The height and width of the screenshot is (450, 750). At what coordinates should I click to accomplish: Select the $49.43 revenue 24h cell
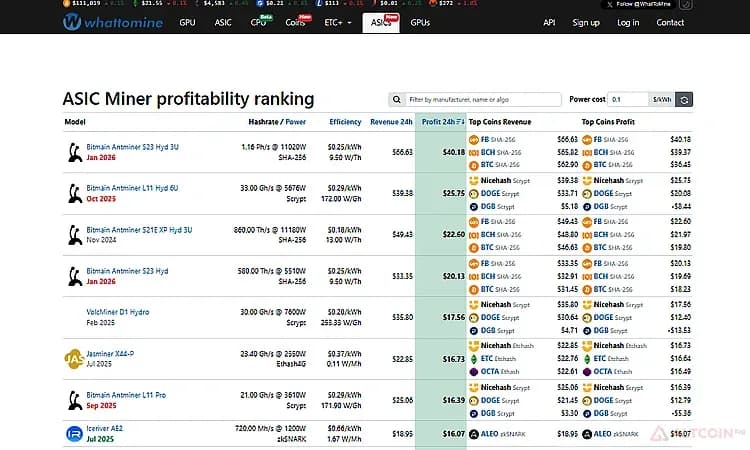402,234
